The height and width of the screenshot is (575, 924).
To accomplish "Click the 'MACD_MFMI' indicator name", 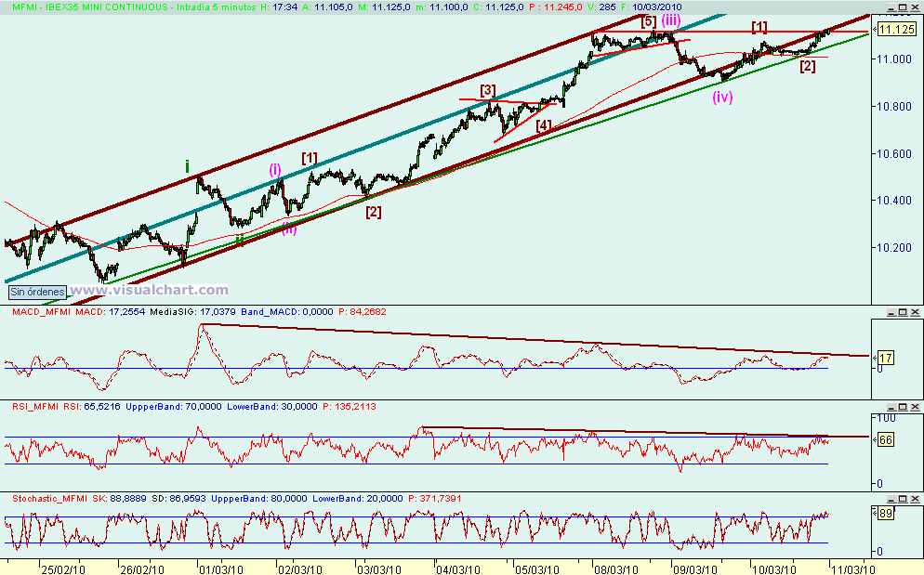I will point(41,312).
